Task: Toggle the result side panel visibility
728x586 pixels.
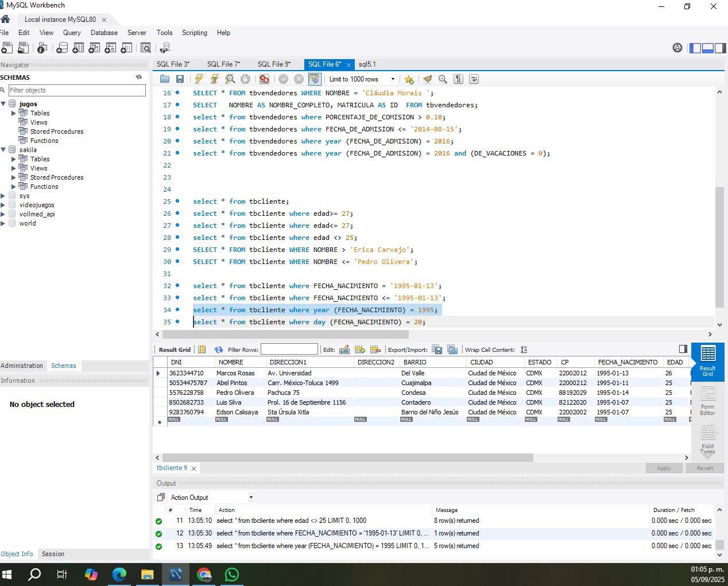Action: [x=683, y=349]
